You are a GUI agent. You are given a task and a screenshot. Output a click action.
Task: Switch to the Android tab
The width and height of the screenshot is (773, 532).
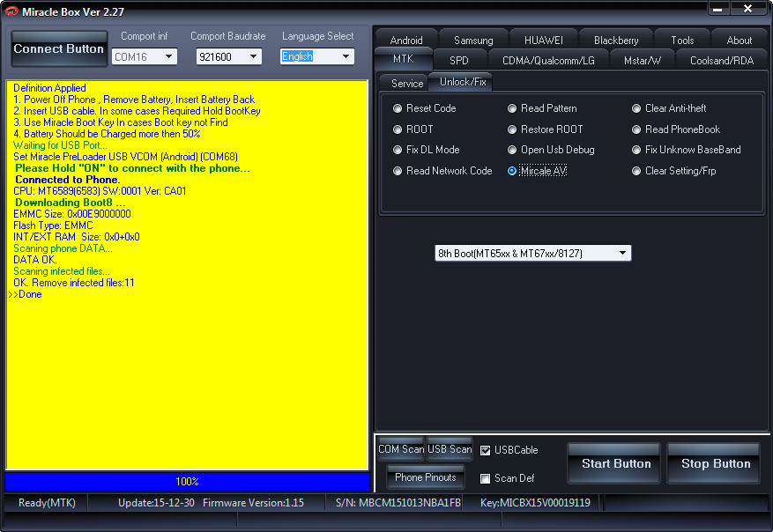[406, 40]
